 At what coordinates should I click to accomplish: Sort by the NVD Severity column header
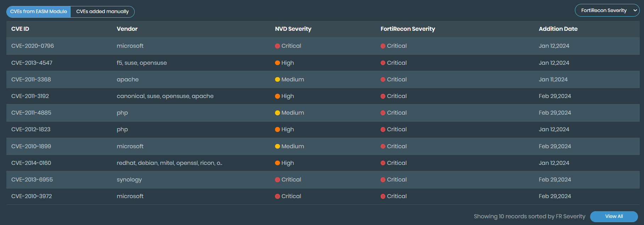click(293, 29)
